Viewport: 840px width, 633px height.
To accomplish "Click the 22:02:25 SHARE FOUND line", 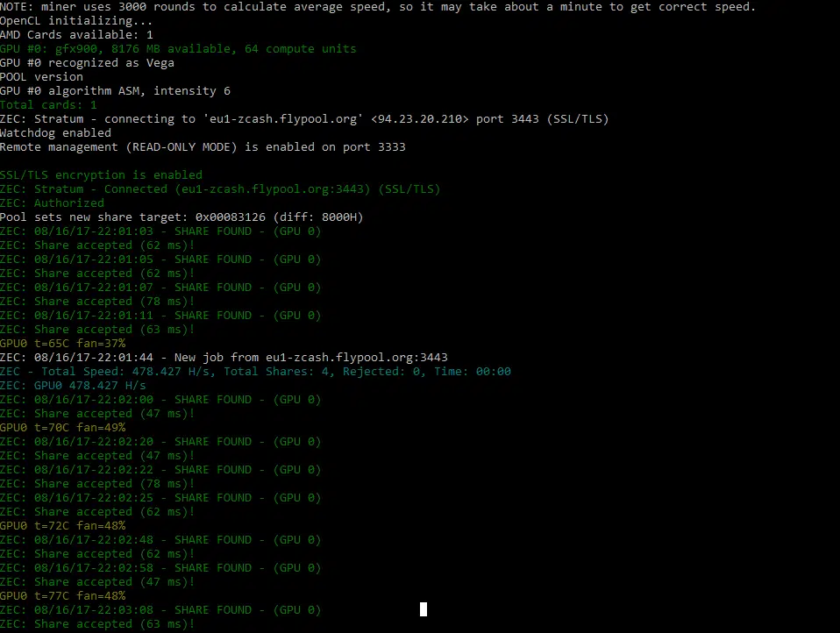I will pyautogui.click(x=160, y=497).
